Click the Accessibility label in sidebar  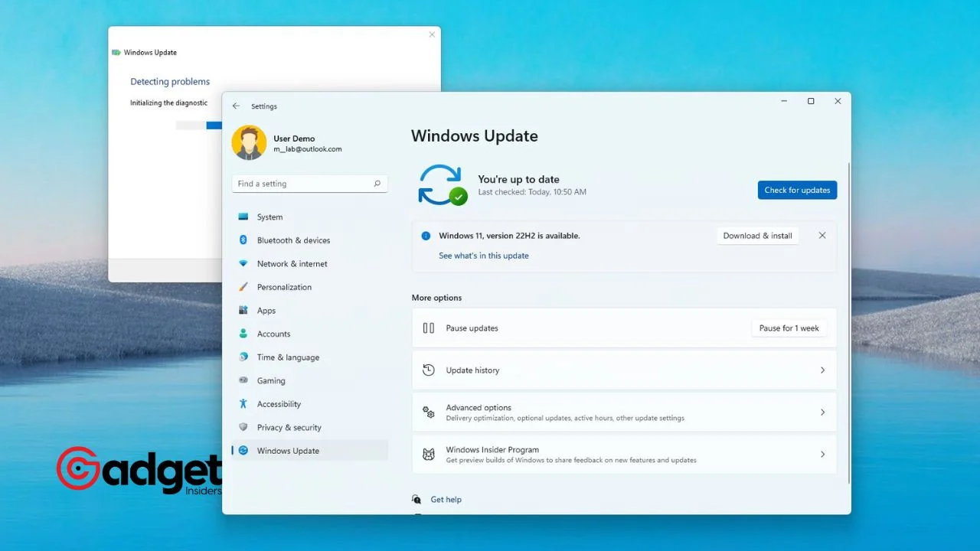[x=279, y=404]
